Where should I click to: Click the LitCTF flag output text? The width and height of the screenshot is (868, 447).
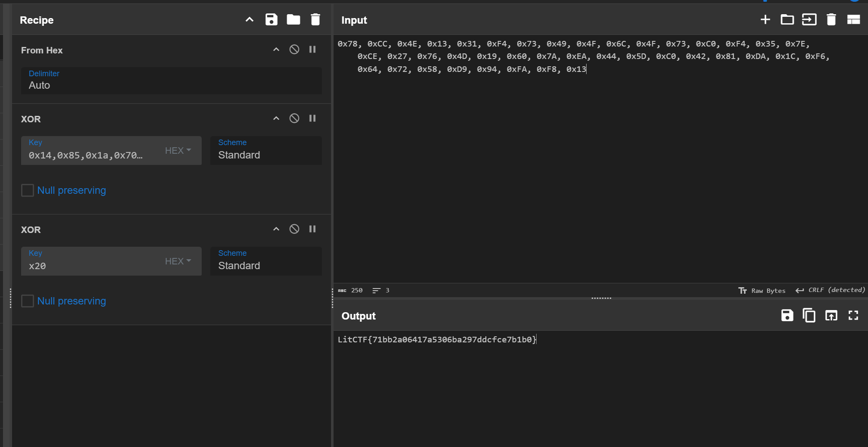[x=437, y=340]
